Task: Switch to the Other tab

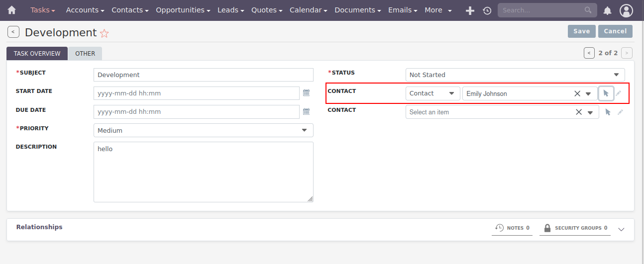Action: tap(85, 54)
